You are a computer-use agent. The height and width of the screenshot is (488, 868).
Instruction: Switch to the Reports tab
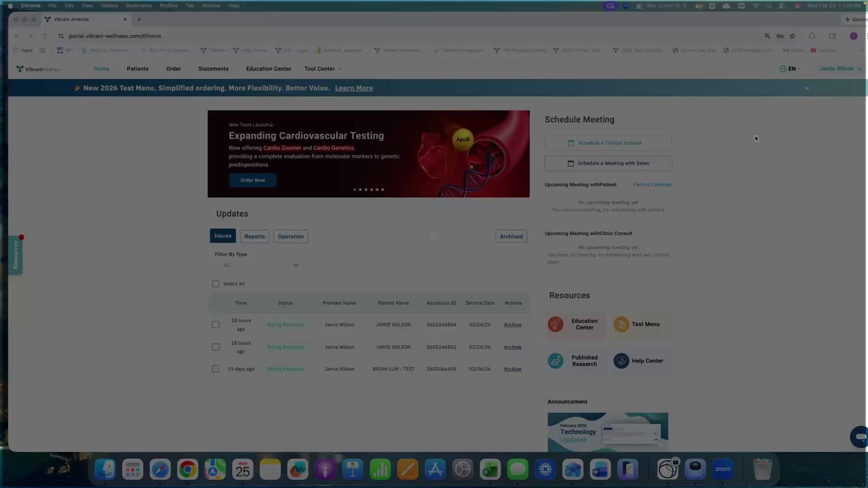254,237
